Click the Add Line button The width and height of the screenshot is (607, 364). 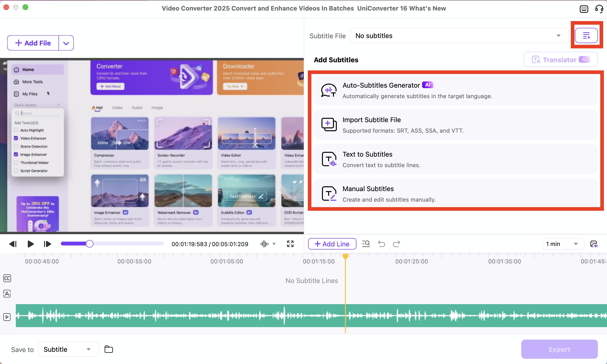332,244
